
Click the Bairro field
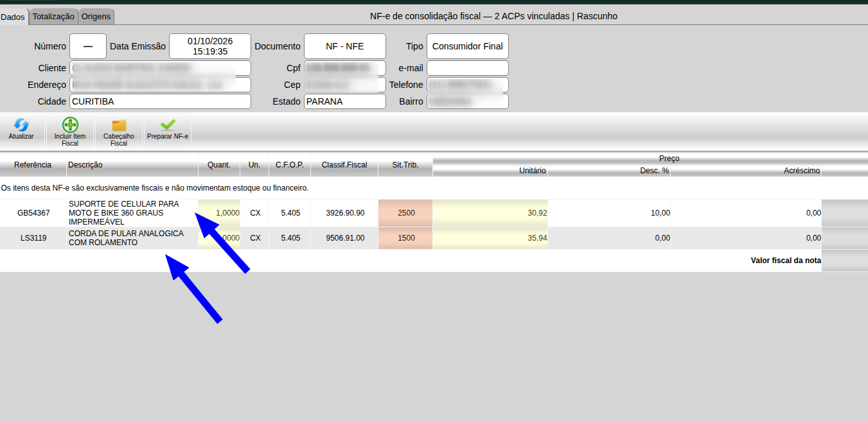(x=468, y=101)
